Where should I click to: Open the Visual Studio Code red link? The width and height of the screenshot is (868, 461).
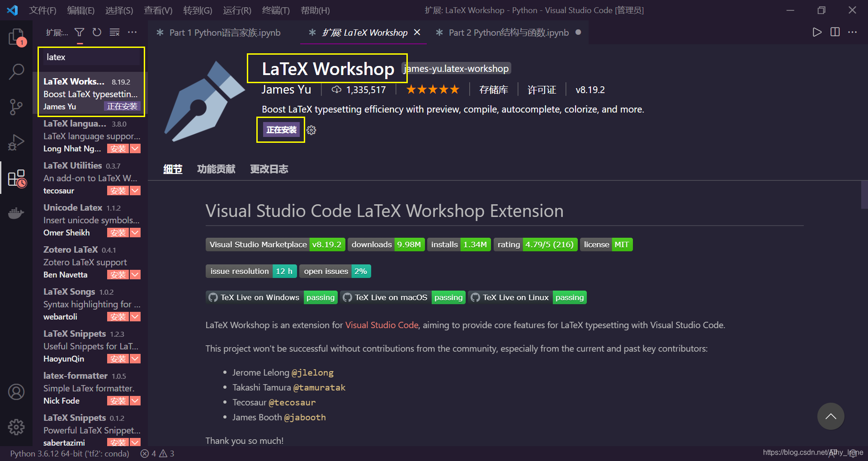(x=382, y=325)
